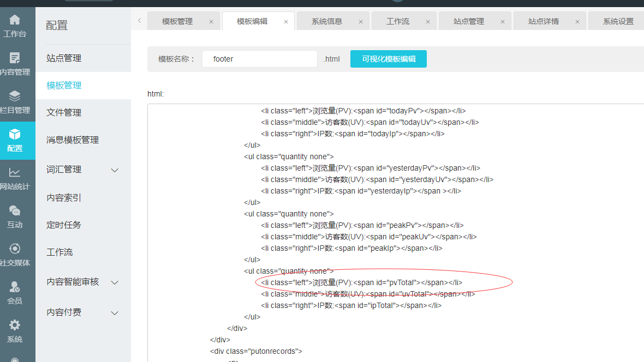The height and width of the screenshot is (362, 644).
Task: Open 会员 user icon
Action: pos(15,287)
